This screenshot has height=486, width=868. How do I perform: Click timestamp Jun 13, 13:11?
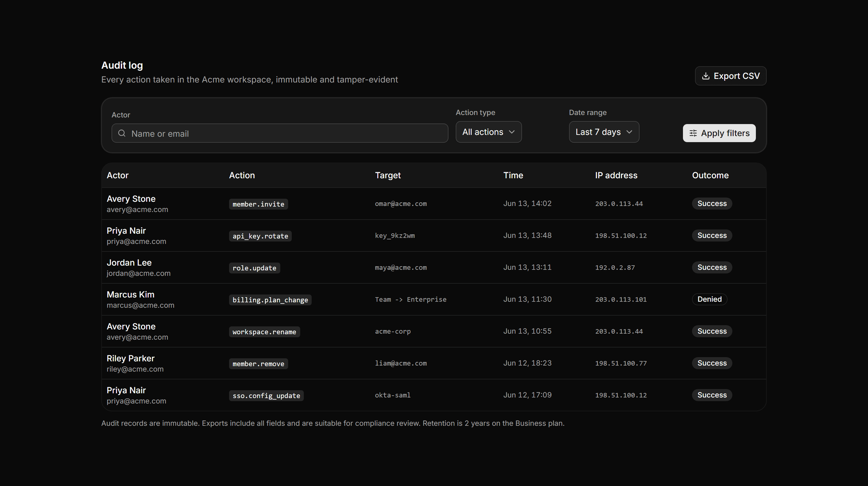point(527,268)
